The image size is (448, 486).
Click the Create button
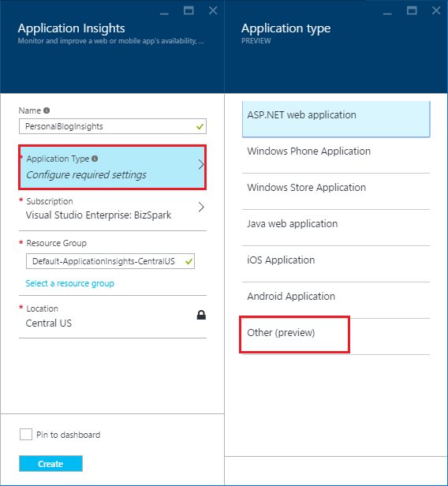(50, 464)
